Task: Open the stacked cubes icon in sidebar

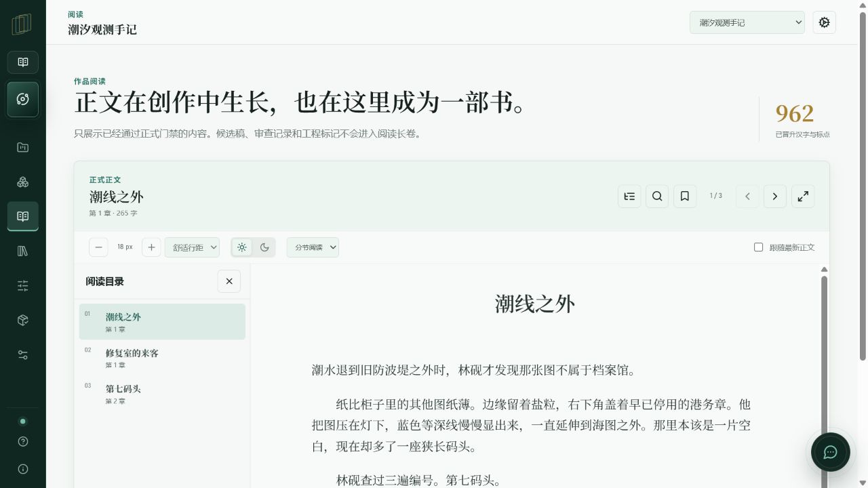Action: coord(23,182)
